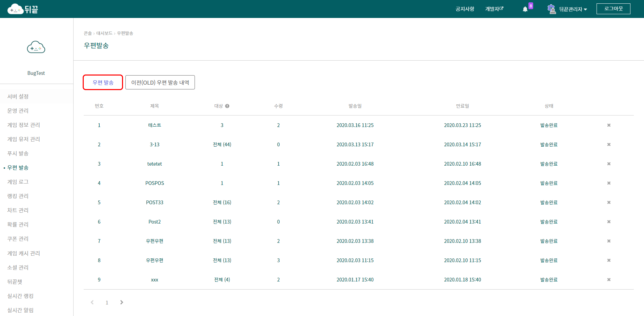Open 쿠폰 관리 in sidebar
644x316 pixels.
coord(18,239)
